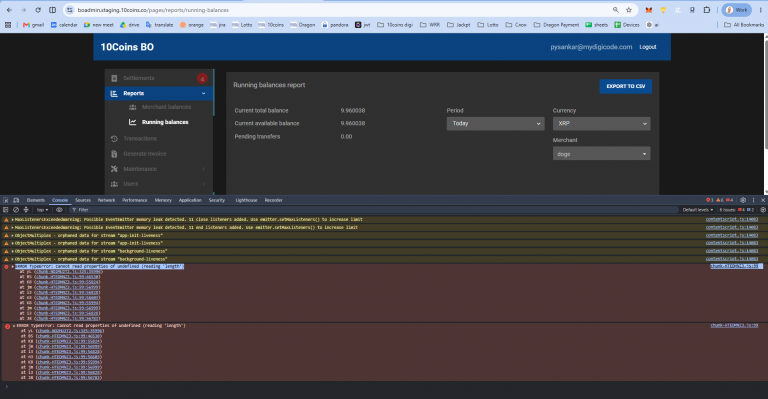Switch to the Memory tab

pyautogui.click(x=163, y=200)
